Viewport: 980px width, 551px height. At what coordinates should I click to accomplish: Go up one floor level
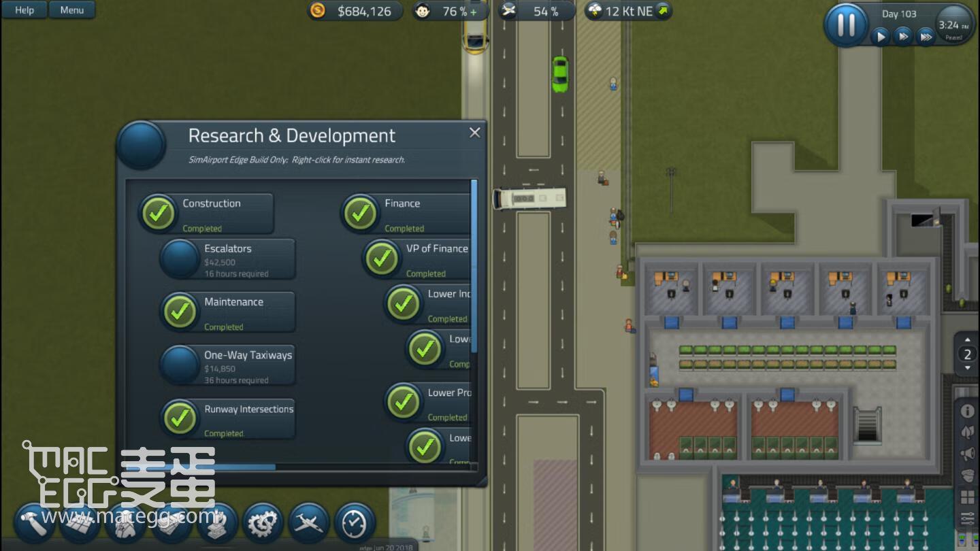967,339
